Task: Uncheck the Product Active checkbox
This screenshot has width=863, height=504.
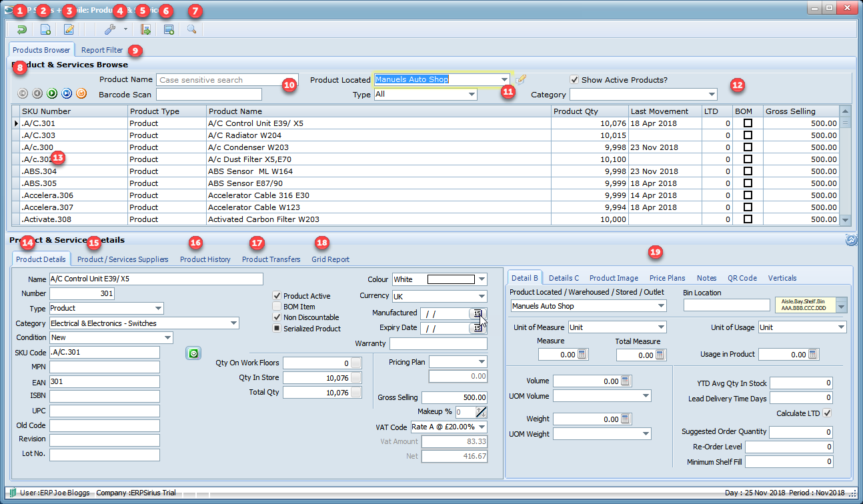Action: coord(277,295)
